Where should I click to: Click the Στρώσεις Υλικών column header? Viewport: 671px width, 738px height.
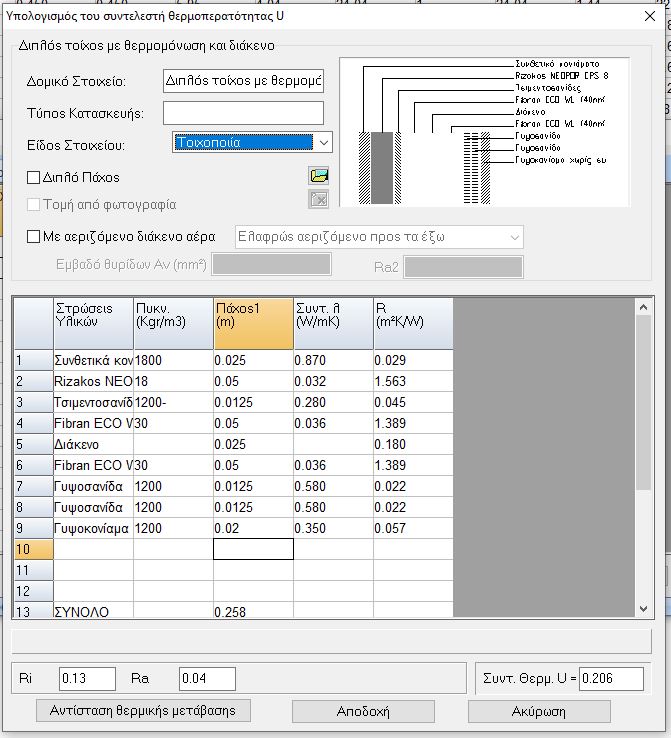pyautogui.click(x=93, y=323)
